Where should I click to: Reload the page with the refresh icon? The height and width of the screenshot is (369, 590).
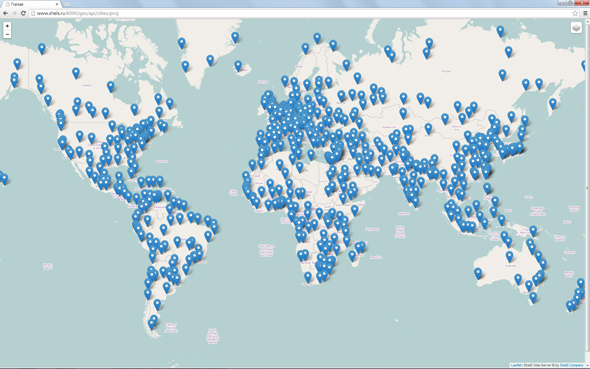coord(23,13)
